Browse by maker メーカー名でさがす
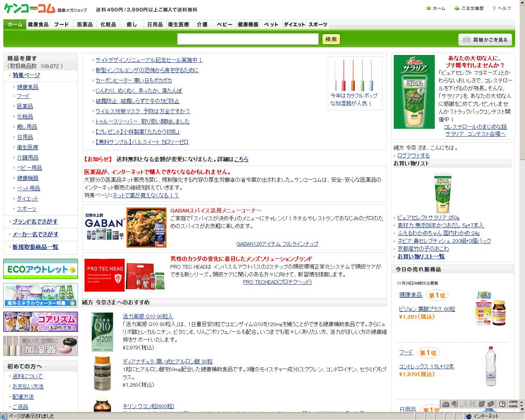Screen dimensions: 525x420 35,234
